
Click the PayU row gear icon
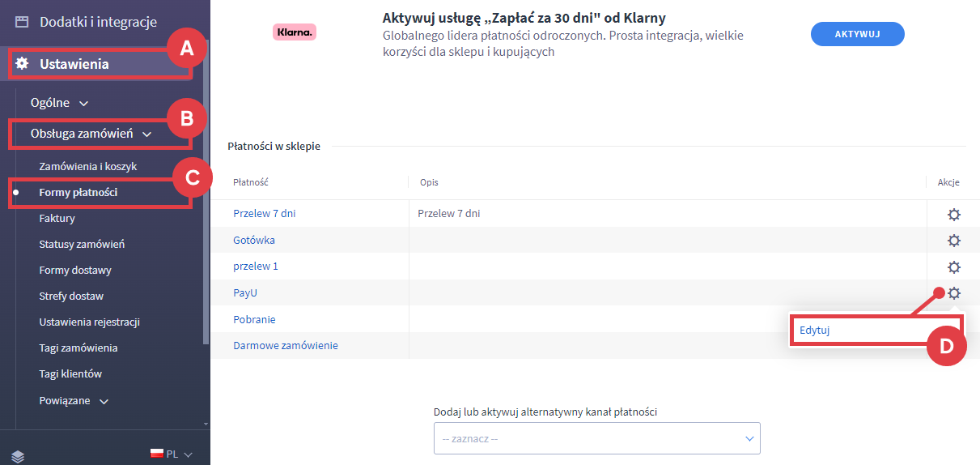tap(954, 292)
